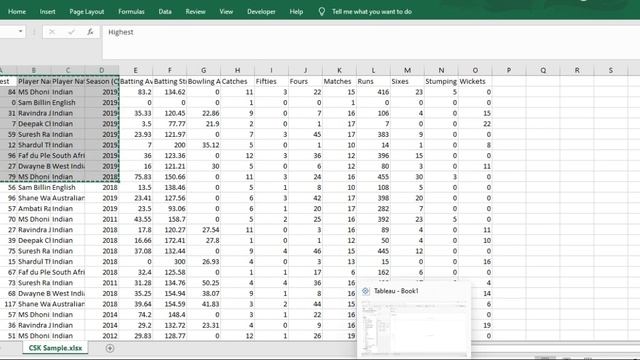Select column F header
The height and width of the screenshot is (360, 640).
[169, 70]
